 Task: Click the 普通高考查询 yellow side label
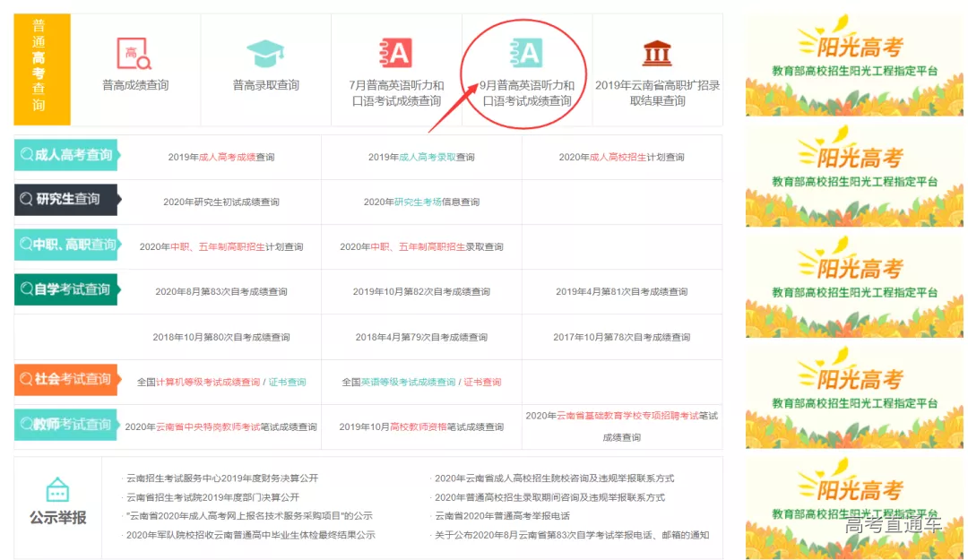pos(41,70)
